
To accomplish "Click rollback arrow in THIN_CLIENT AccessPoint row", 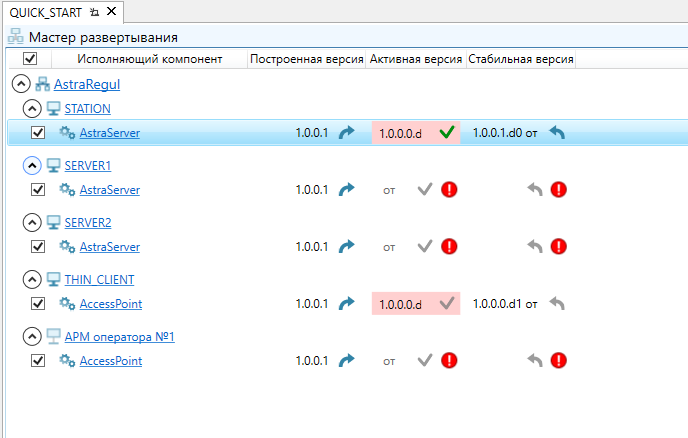I will [x=557, y=303].
